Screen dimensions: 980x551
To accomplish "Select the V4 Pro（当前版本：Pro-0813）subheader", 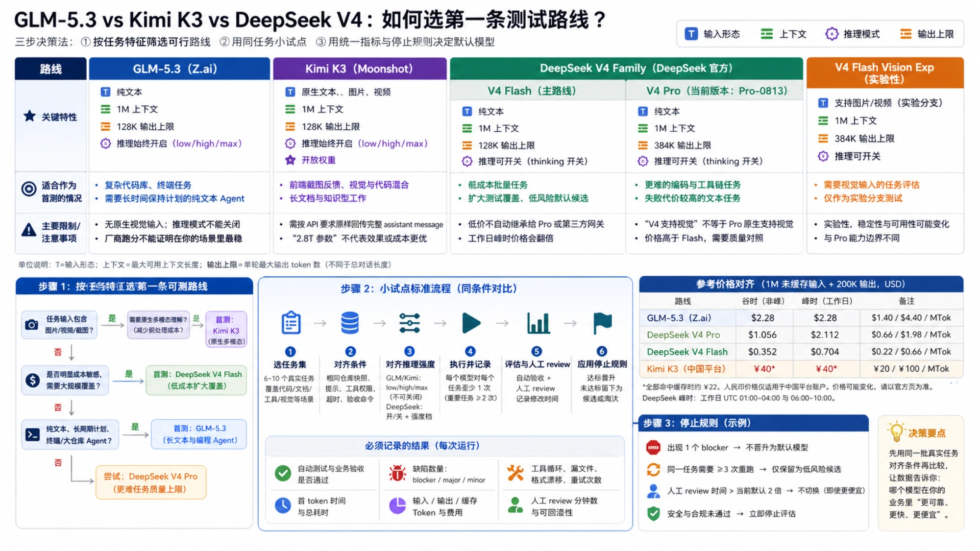I will pyautogui.click(x=714, y=91).
